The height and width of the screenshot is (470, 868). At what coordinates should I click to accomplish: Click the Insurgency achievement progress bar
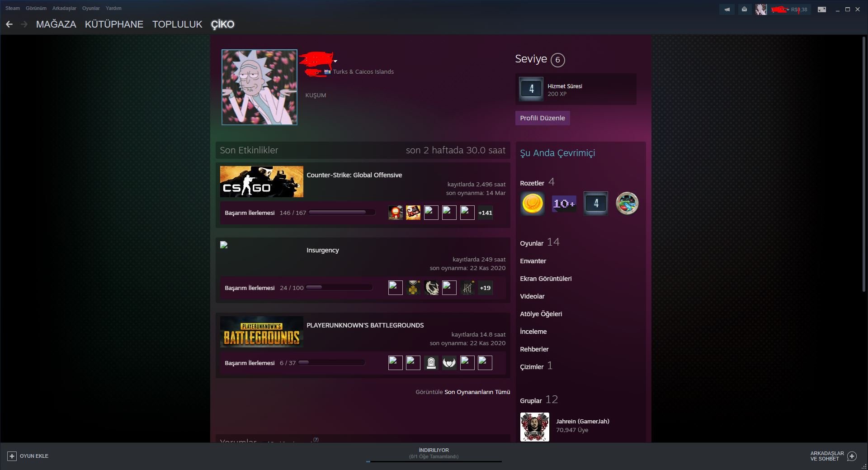pos(339,288)
